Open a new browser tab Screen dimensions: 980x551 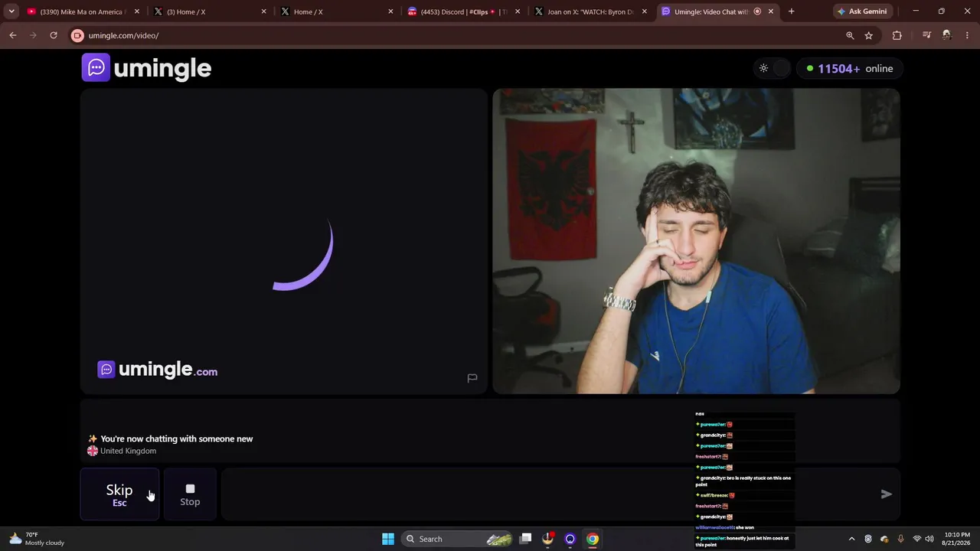pos(792,11)
